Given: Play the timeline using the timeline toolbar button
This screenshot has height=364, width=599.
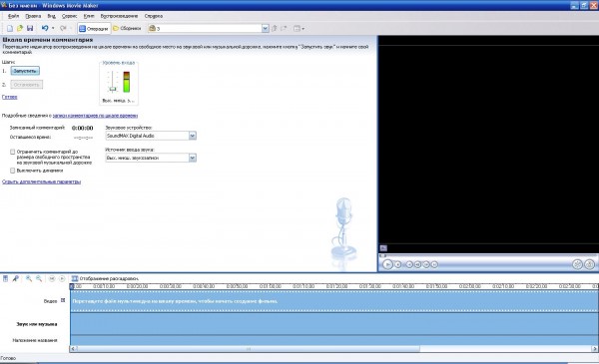Looking at the screenshot, I should pos(62,279).
